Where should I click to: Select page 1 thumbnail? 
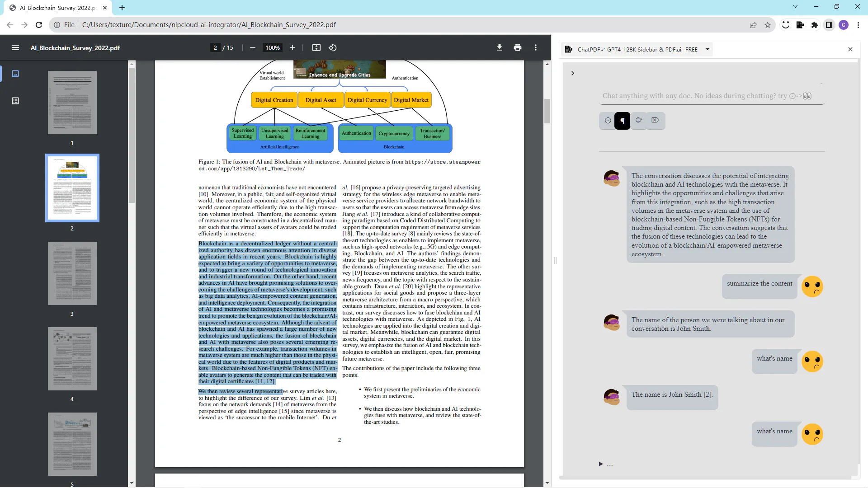72,103
